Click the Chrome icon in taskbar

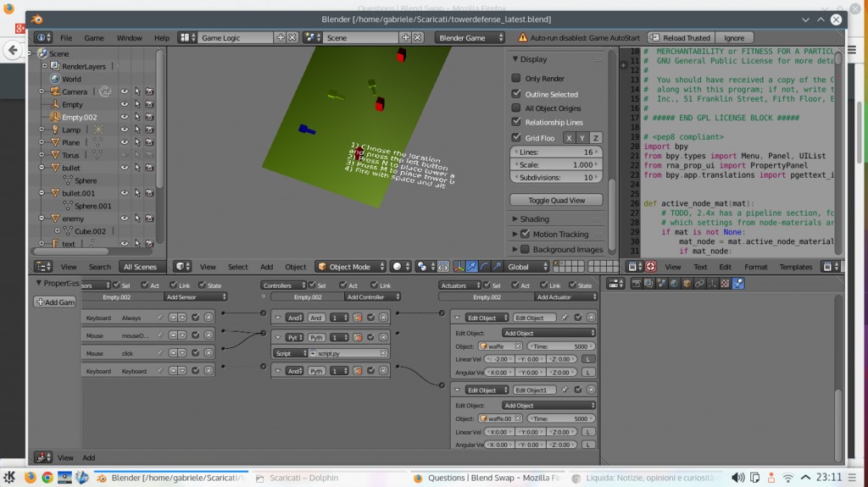[x=47, y=478]
